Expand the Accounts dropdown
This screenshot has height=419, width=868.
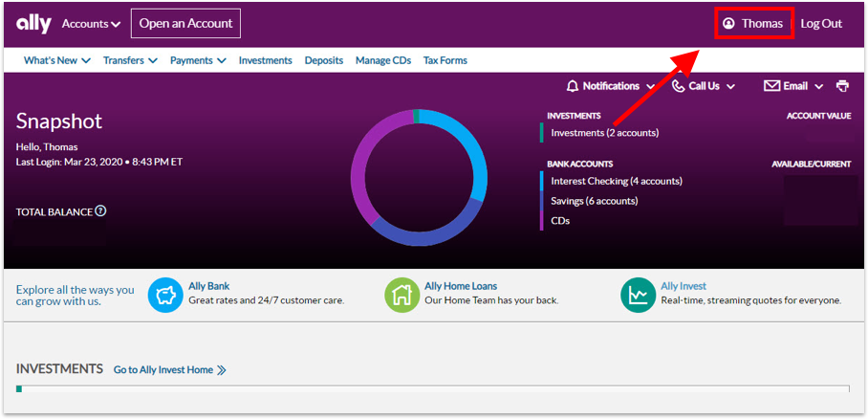(92, 24)
